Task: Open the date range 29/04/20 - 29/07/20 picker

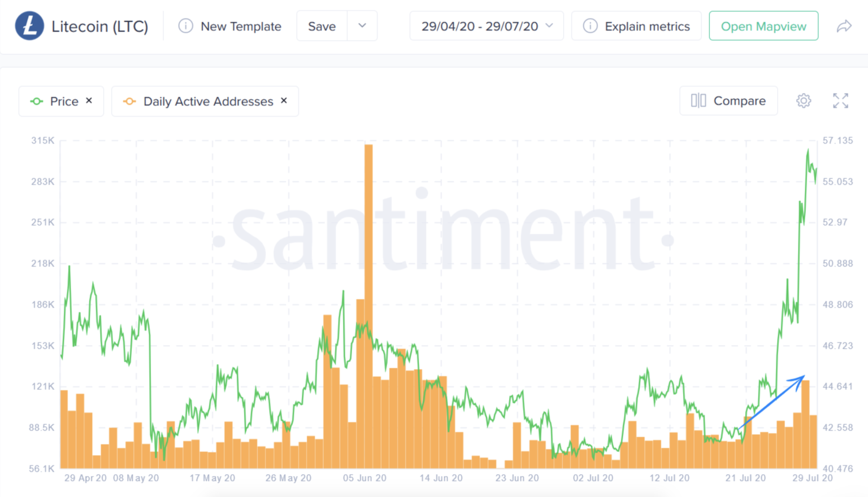Action: (x=487, y=26)
